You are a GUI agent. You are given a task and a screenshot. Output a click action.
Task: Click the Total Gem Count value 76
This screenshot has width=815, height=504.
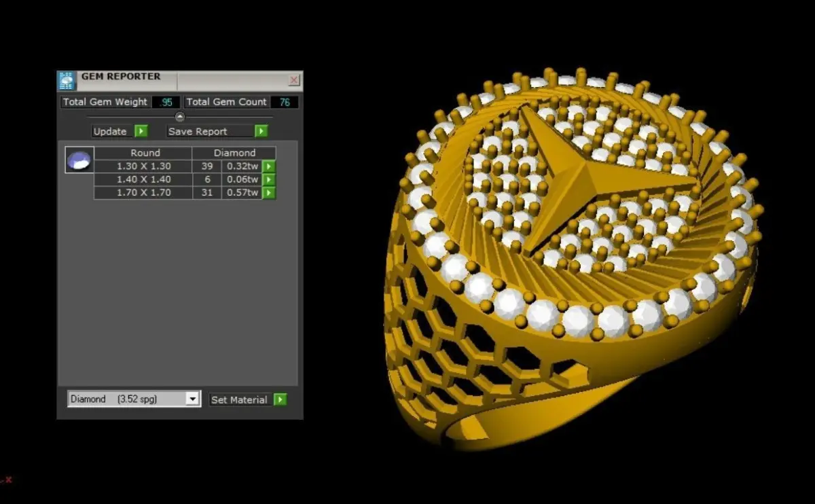285,102
